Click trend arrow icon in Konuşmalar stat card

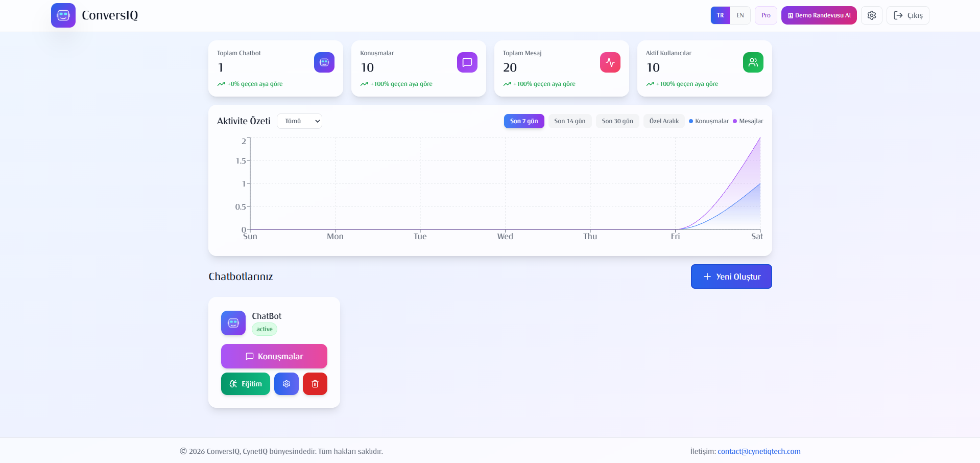364,84
